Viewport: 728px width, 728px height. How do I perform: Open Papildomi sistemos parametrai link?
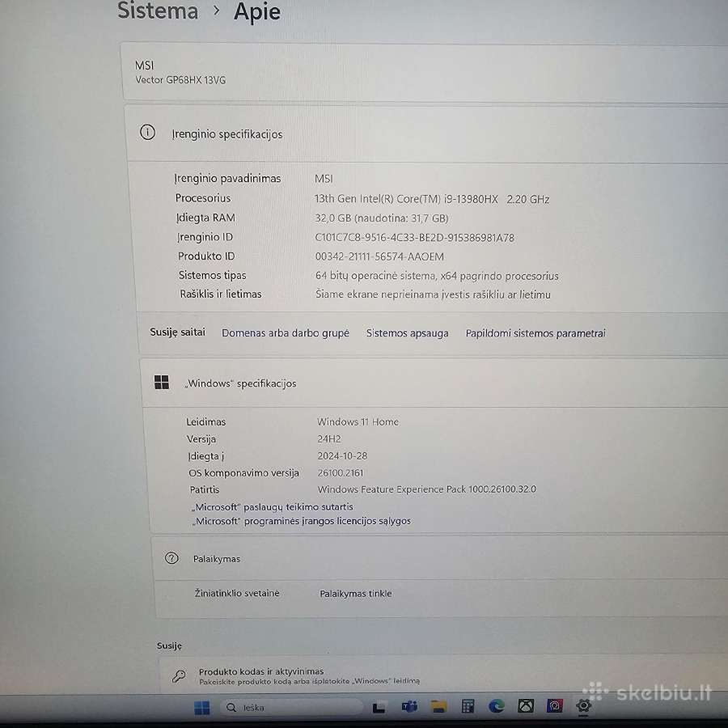[x=535, y=333]
